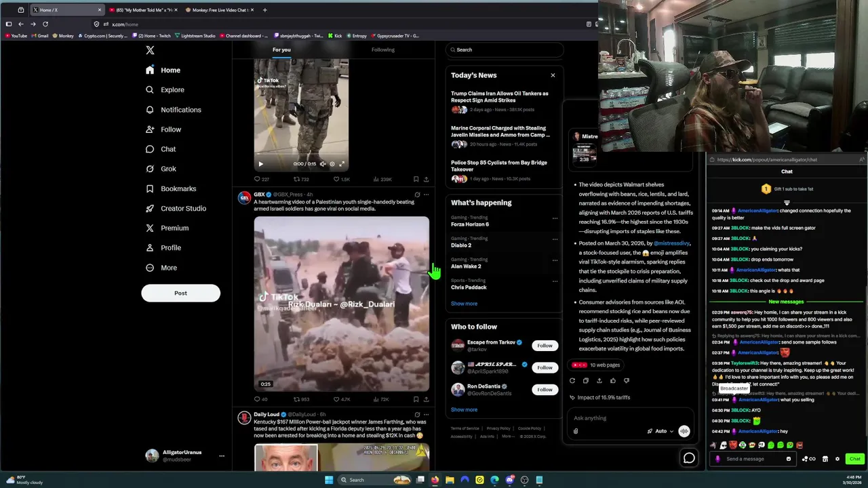Follow Escape from Tarkov
The image size is (868, 488).
click(x=545, y=346)
